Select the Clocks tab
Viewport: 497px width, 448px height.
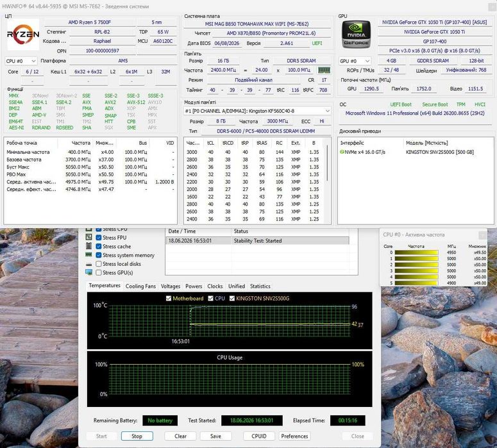(x=215, y=286)
